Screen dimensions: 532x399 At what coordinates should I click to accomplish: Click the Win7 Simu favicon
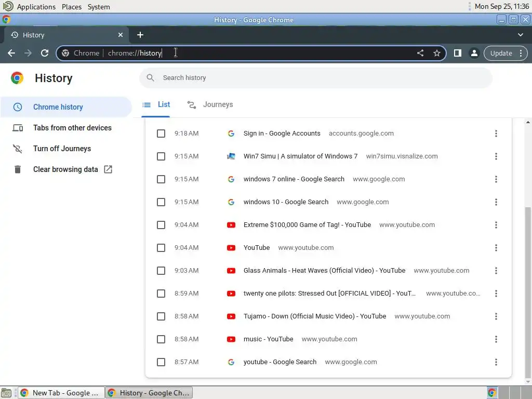point(231,156)
